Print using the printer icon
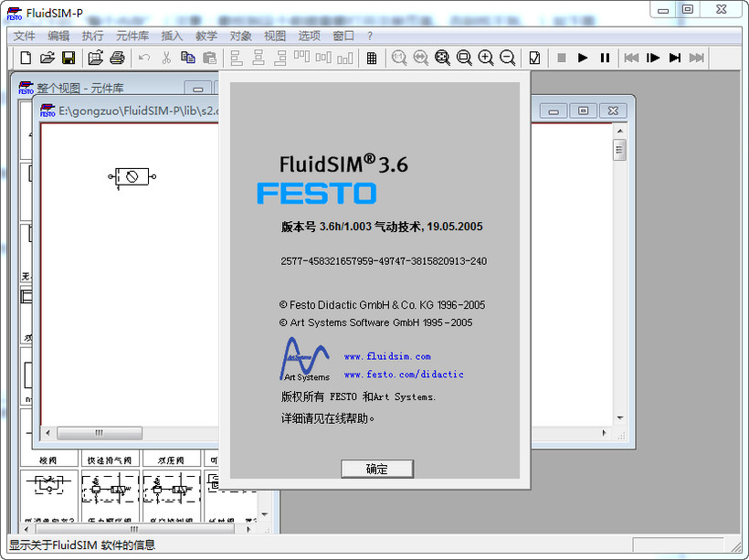 pyautogui.click(x=117, y=58)
